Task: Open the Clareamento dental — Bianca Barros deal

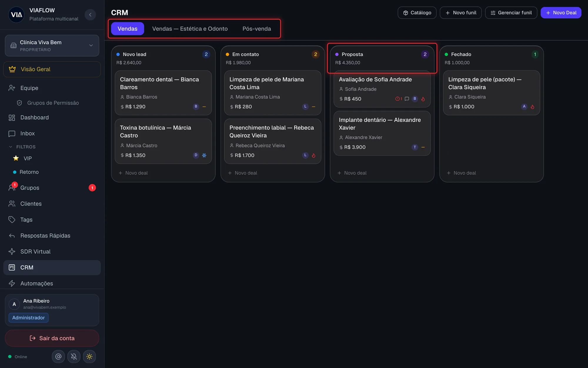Action: (x=163, y=92)
